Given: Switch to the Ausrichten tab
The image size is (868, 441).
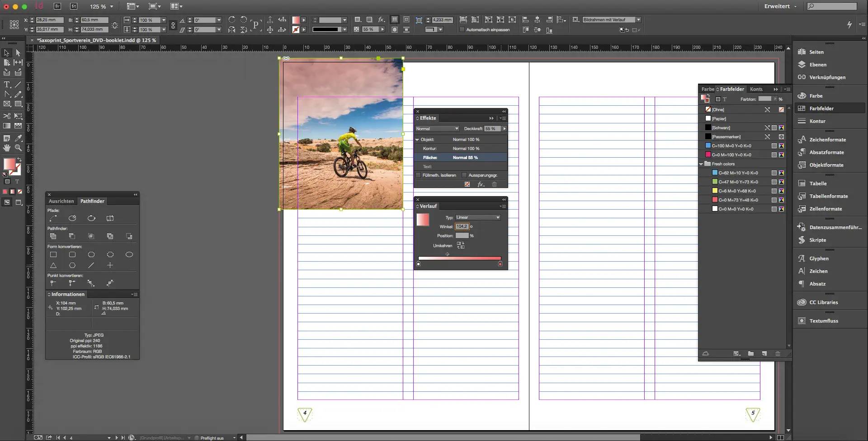Looking at the screenshot, I should pyautogui.click(x=61, y=201).
